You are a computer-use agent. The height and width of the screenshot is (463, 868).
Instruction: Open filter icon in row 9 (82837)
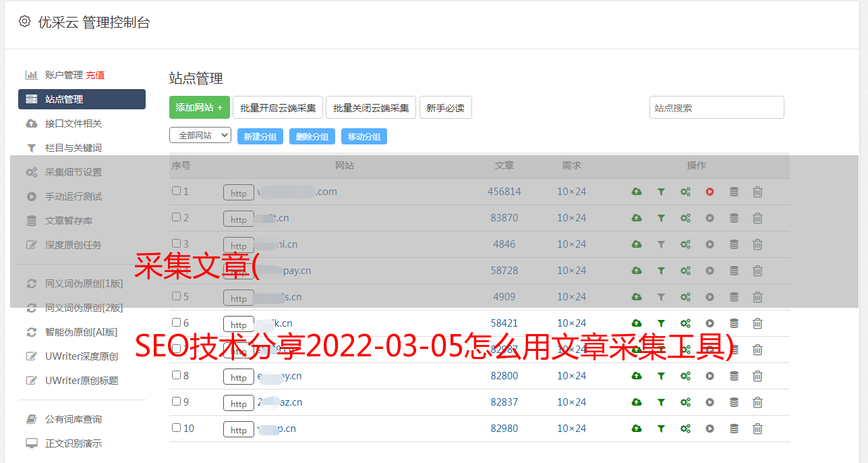[x=661, y=402]
